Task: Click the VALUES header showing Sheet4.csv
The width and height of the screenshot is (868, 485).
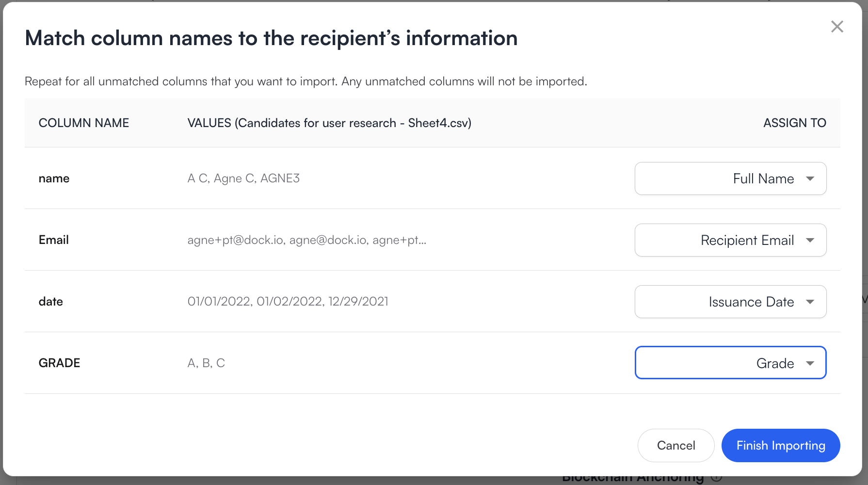Action: click(329, 123)
